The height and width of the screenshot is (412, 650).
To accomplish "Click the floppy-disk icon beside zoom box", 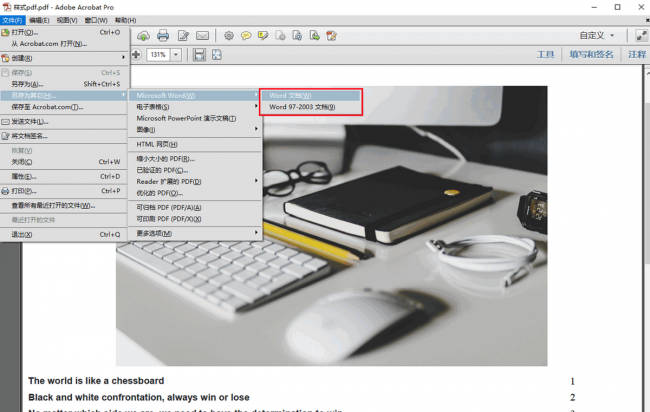I will point(199,55).
